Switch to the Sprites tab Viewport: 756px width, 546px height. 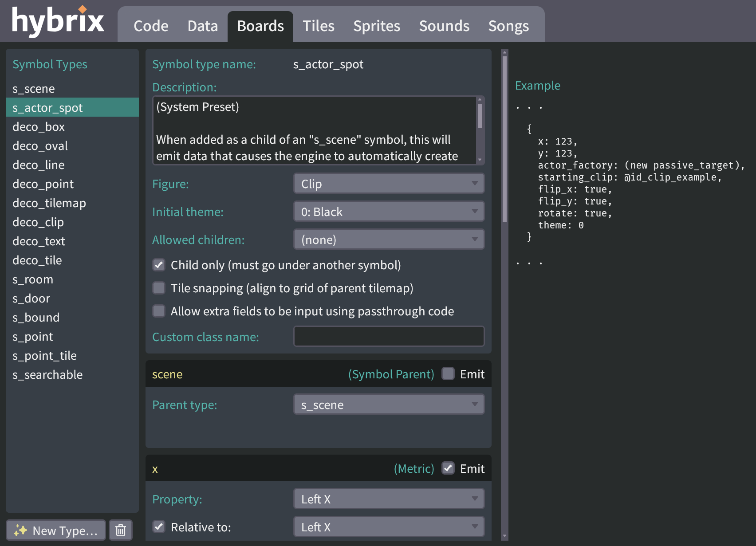pyautogui.click(x=376, y=26)
